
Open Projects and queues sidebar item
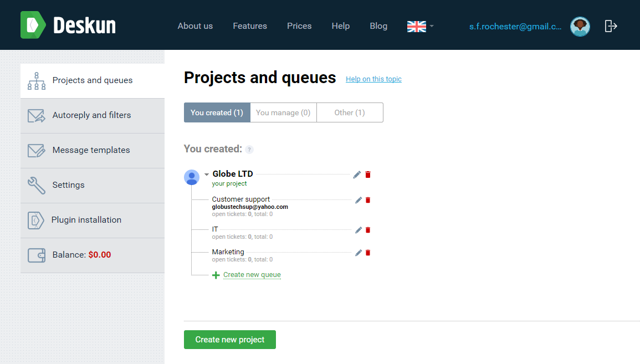pos(93,80)
